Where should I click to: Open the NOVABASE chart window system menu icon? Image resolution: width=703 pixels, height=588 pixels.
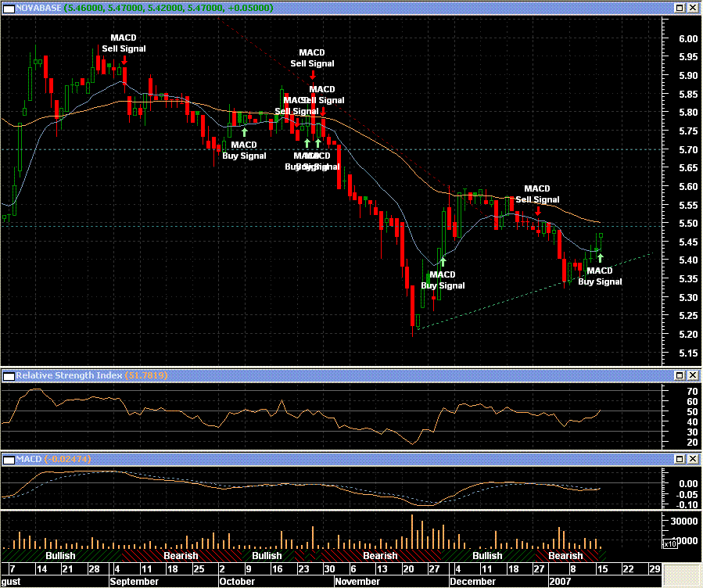click(x=8, y=7)
